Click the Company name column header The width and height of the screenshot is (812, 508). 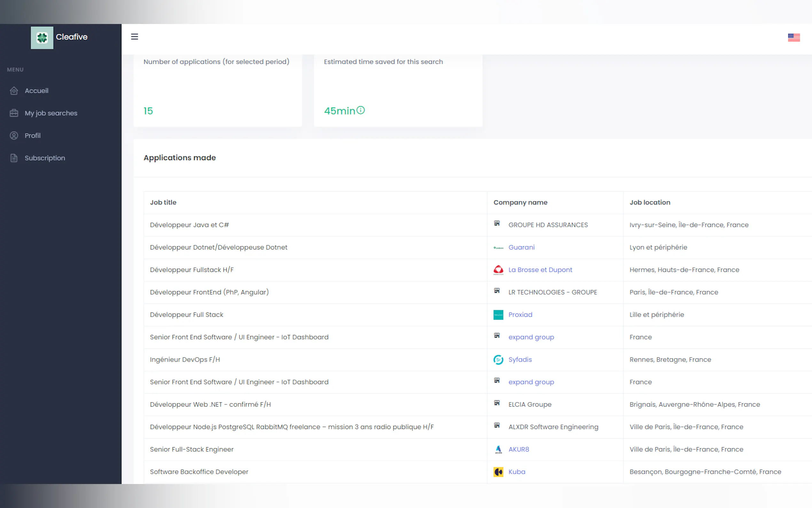(520, 202)
